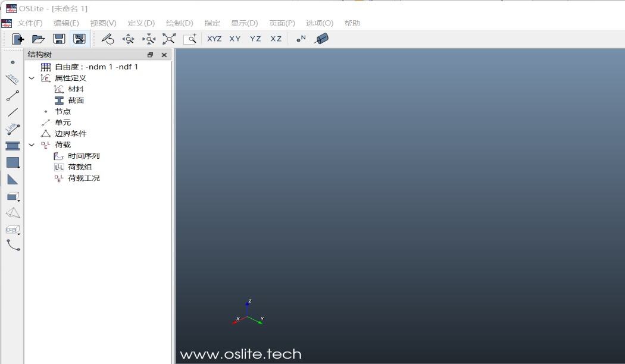Select the node point drawing tool
Screen dimensions: 625x364
point(12,62)
